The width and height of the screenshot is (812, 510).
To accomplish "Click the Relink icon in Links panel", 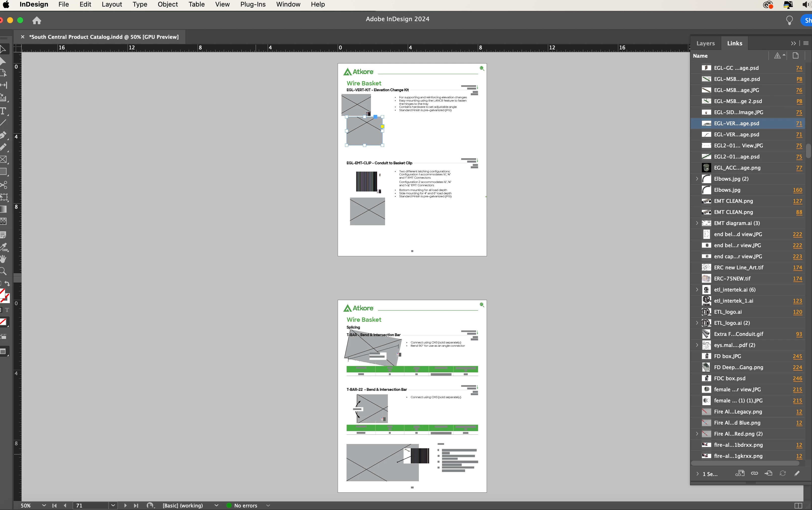I will click(754, 473).
